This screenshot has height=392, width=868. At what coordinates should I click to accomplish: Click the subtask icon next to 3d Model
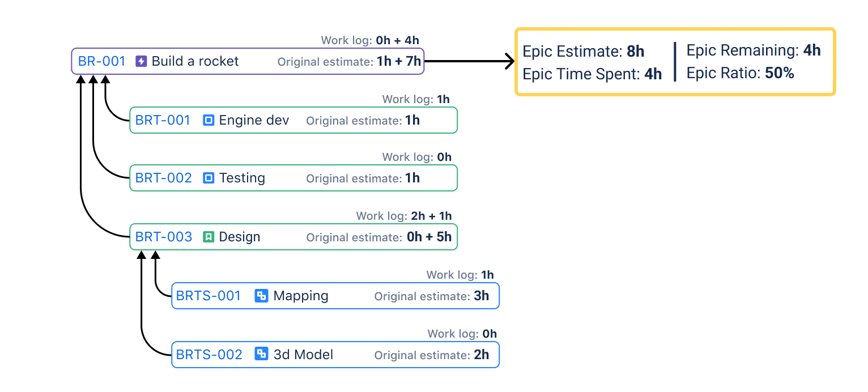point(261,355)
